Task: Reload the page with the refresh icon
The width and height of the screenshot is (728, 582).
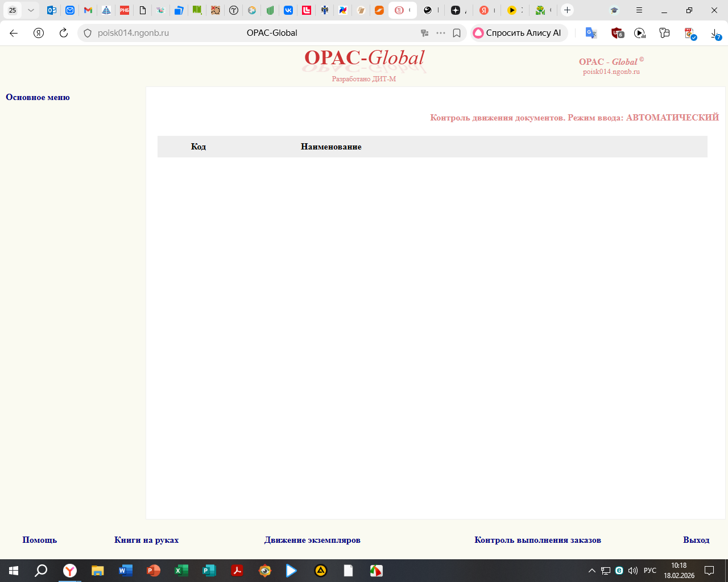Action: [64, 33]
